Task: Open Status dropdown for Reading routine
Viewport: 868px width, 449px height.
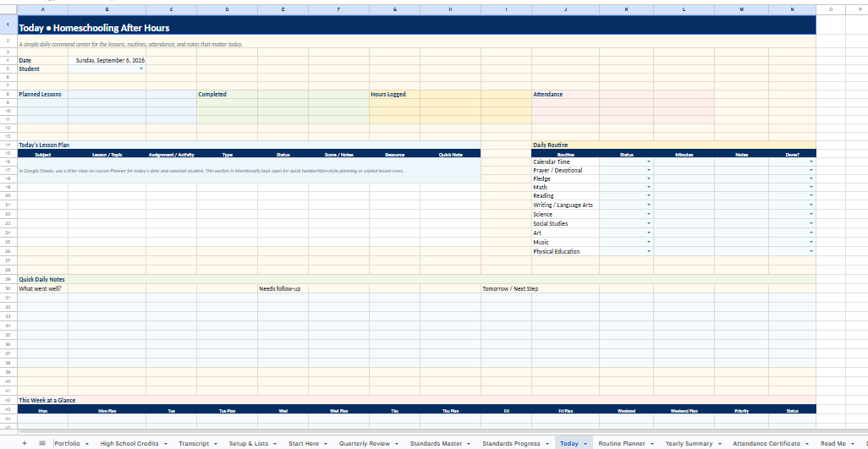Action: coord(649,195)
